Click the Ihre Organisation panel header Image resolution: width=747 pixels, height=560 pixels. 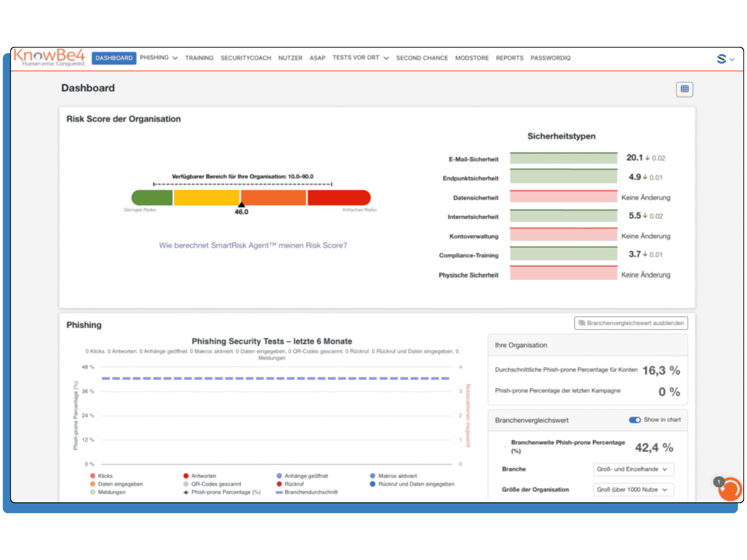coord(588,345)
